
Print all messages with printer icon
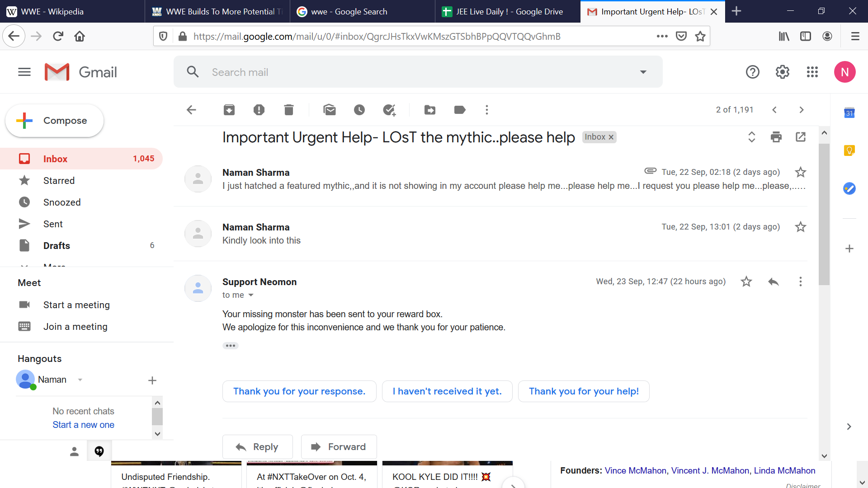click(776, 137)
